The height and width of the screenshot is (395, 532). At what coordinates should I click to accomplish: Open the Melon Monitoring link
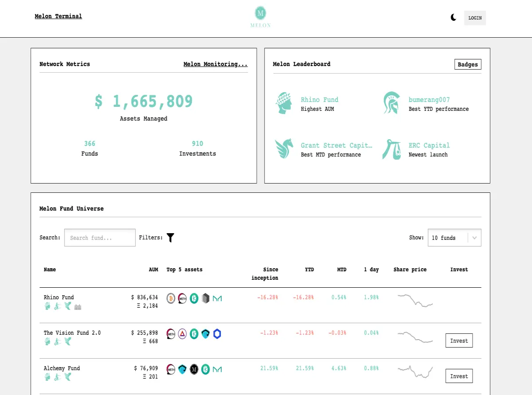point(215,64)
